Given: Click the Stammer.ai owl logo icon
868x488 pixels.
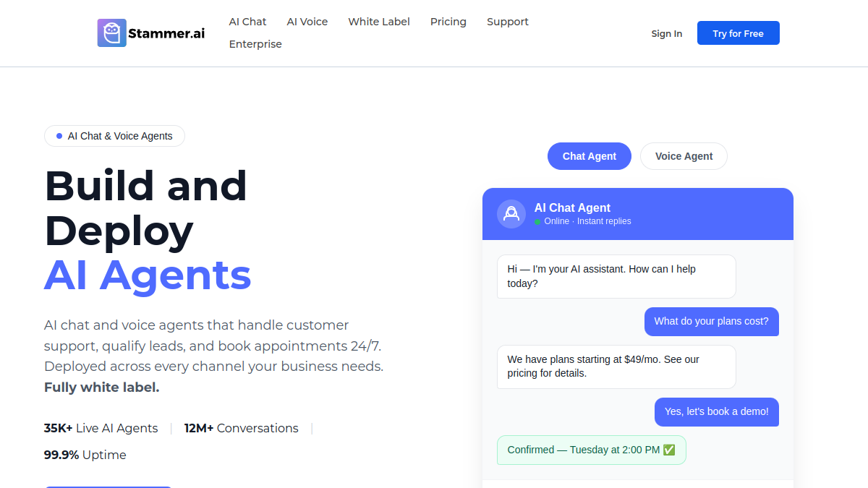Looking at the screenshot, I should pyautogui.click(x=112, y=33).
